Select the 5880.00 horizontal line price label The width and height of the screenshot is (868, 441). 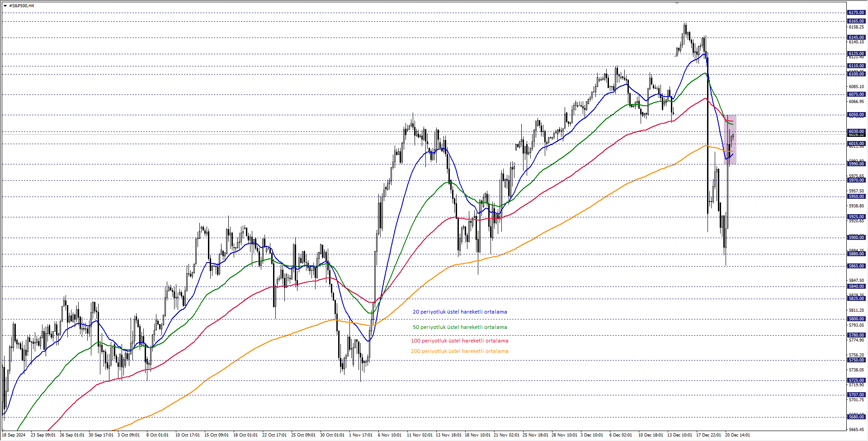856,254
